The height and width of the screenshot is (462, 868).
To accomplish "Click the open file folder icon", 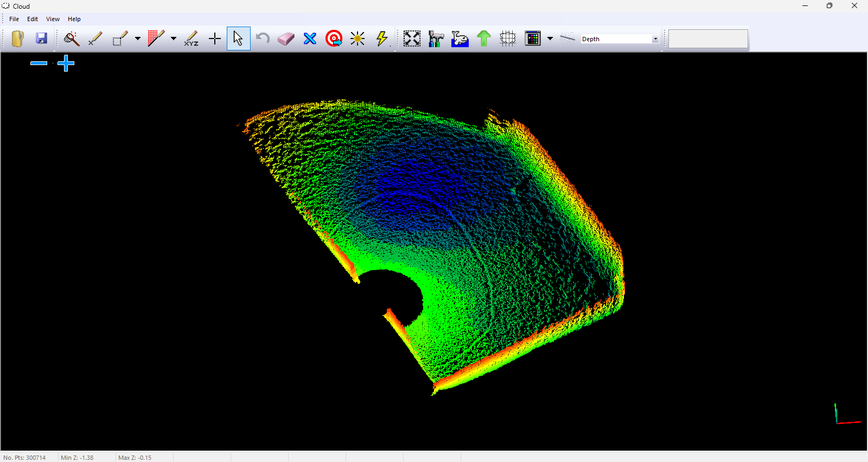I will 17,39.
